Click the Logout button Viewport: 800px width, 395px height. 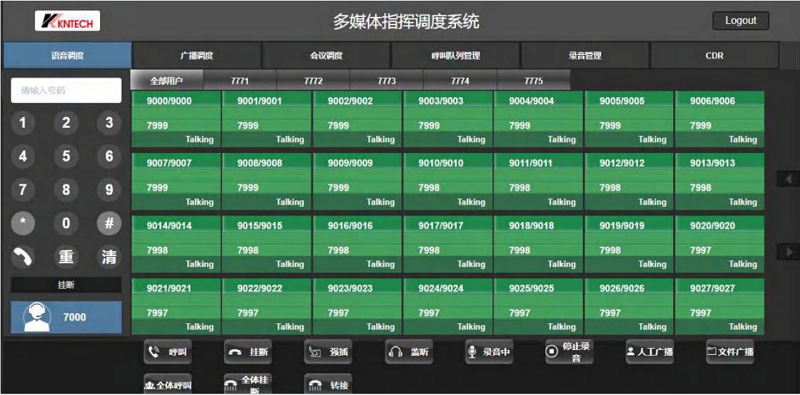(x=740, y=21)
